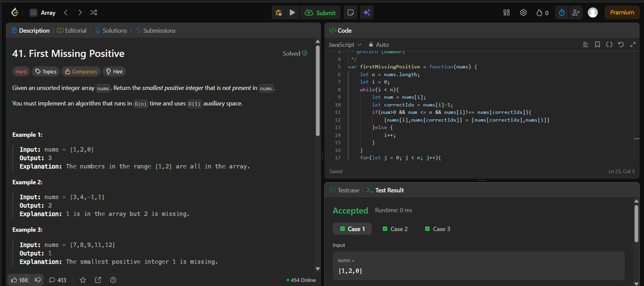
Task: Select Case 1
Action: coord(352,229)
